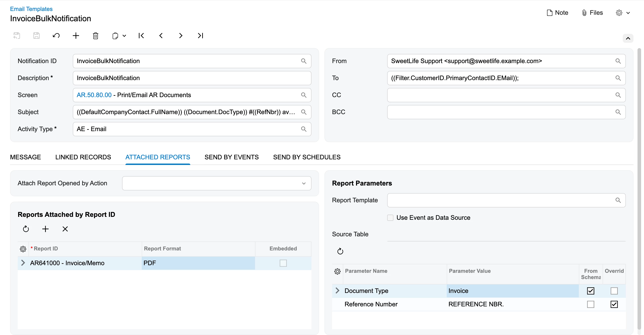
Task: Collapse the form header panel chevron
Action: [x=628, y=38]
